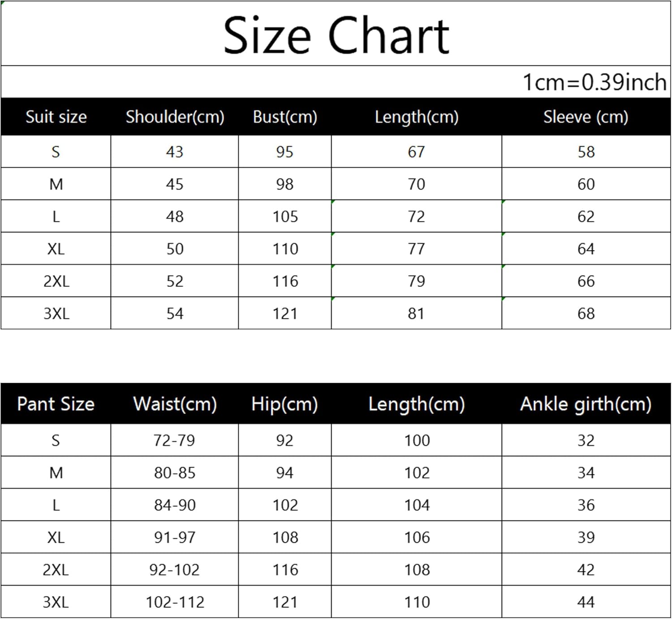Screen dimensions: 672x619
Task: Click the Waist(cm) column header
Action: click(x=175, y=404)
